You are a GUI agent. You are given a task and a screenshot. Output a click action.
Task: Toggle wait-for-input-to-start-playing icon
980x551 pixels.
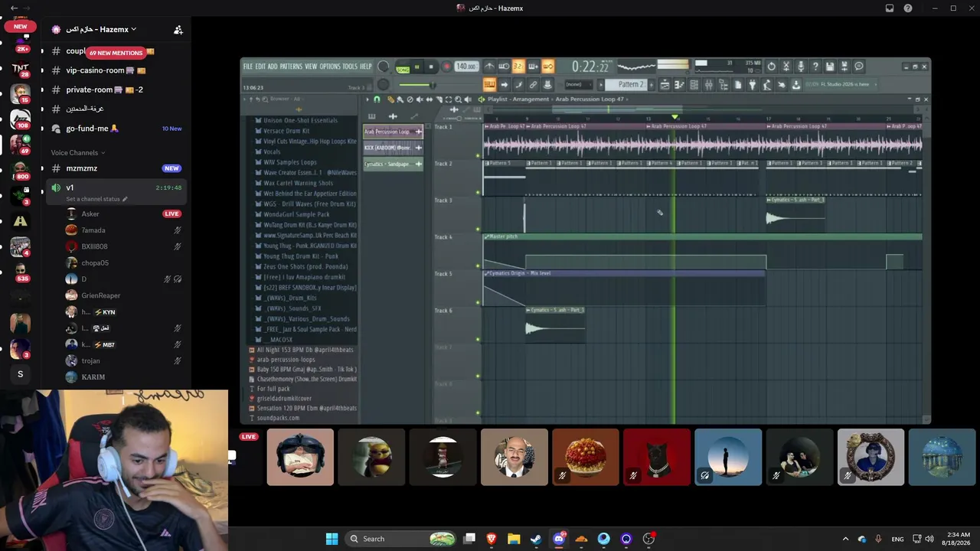click(x=504, y=67)
